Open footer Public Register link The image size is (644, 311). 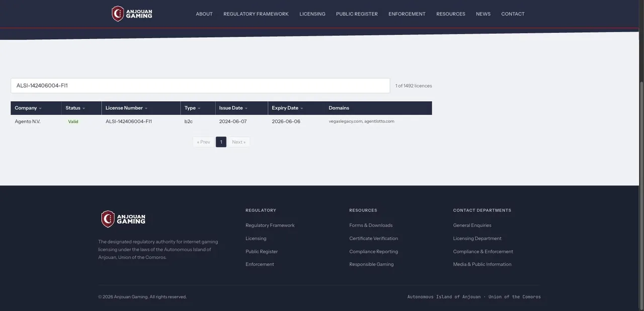(x=262, y=252)
